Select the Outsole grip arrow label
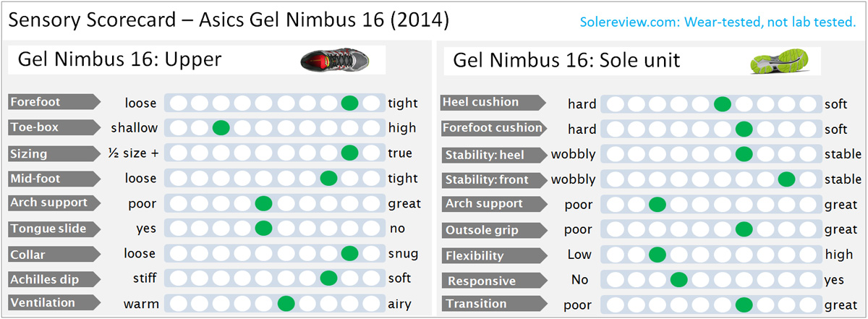868x319 pixels. tap(493, 229)
